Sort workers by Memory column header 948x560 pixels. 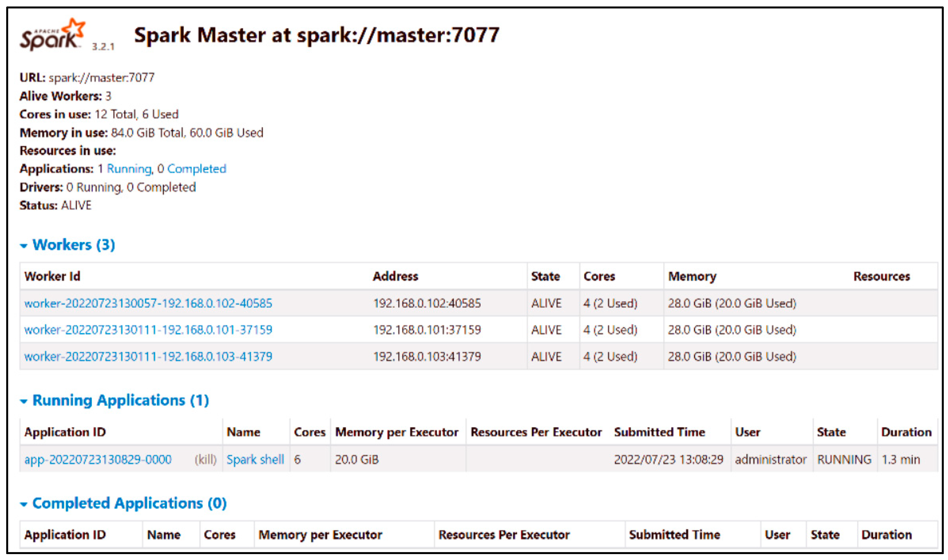(692, 276)
